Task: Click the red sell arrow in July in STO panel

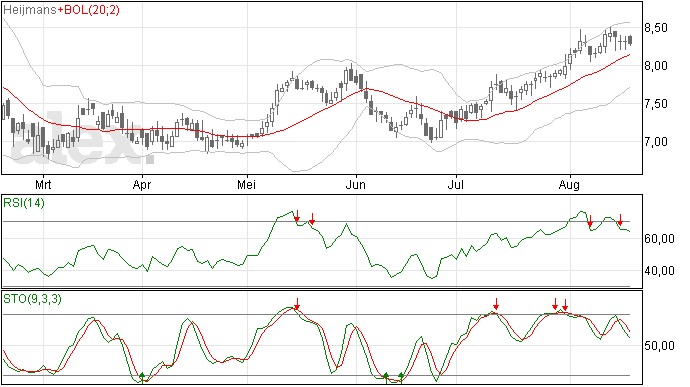Action: (x=496, y=304)
